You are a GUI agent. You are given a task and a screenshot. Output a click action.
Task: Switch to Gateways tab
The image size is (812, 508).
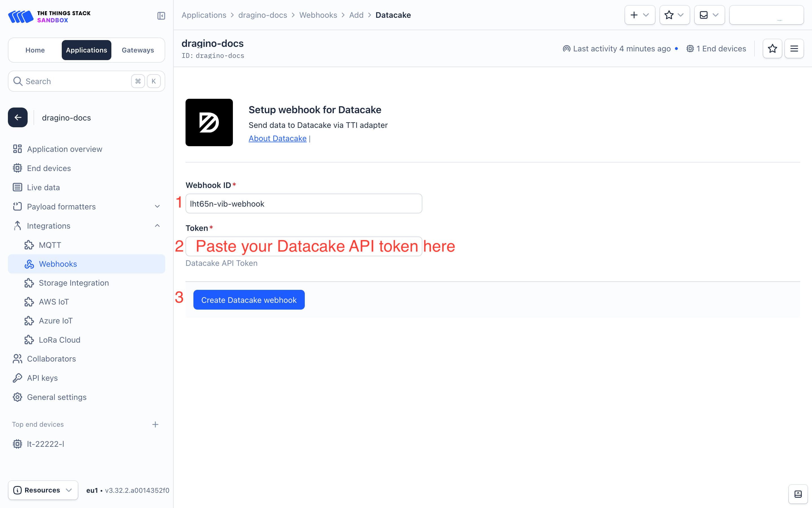coord(138,50)
